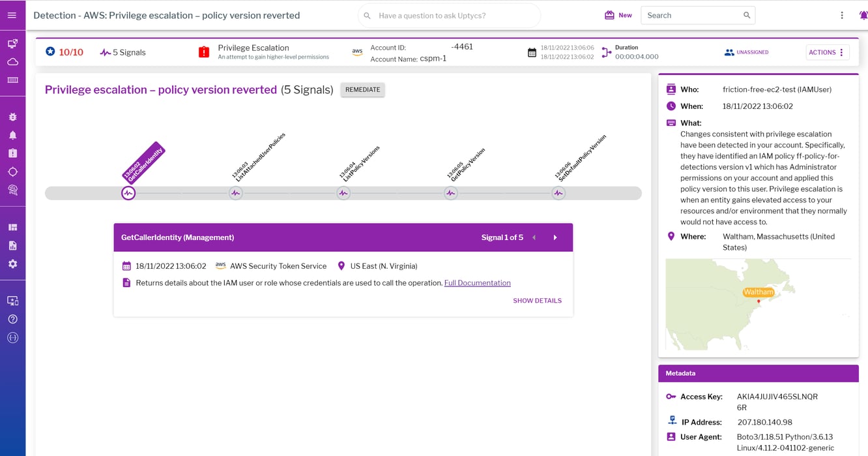Click the Duration value 00:00:04.000
Viewport: 868px width, 456px height.
pyautogui.click(x=637, y=57)
